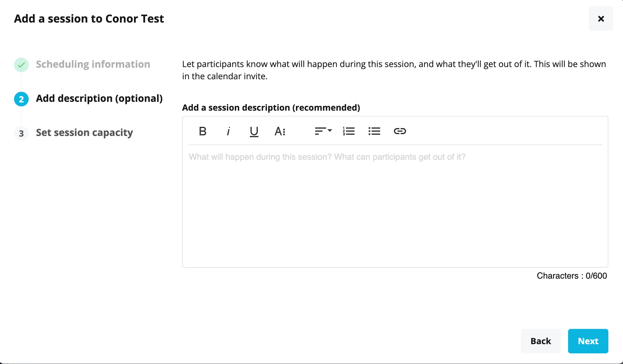This screenshot has width=623, height=364.
Task: Toggle bold formatting in editor toolbar
Action: pos(203,131)
